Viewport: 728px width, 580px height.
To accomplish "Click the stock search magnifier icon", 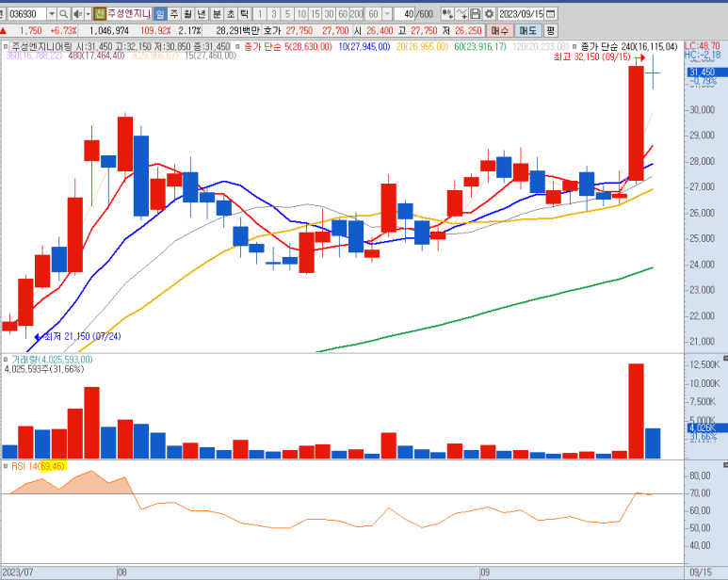I will coord(64,14).
